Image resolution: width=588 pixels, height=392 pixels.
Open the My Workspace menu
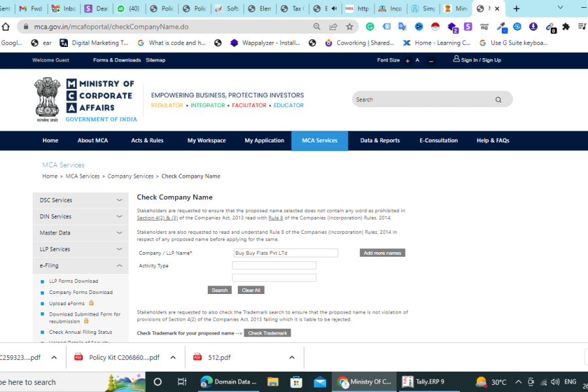206,140
